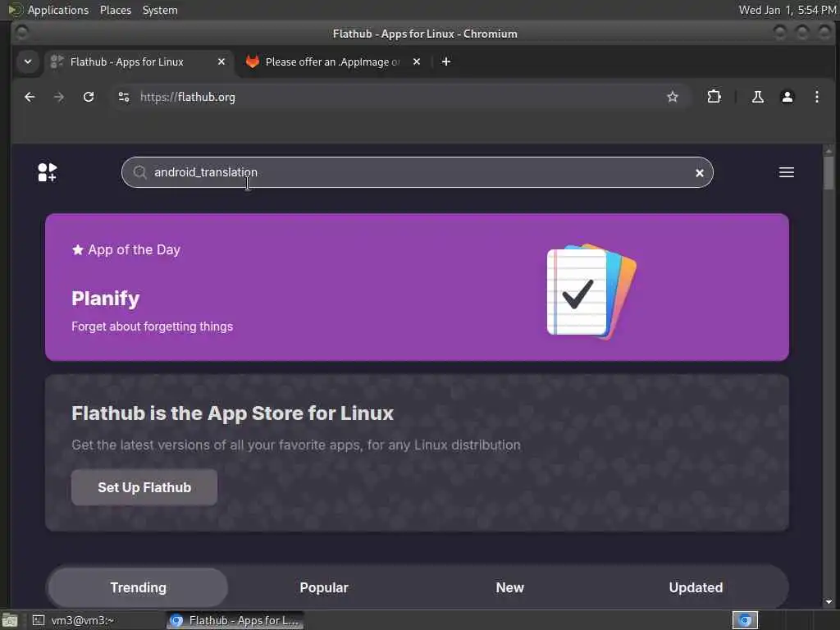
Task: Click the Set Up Flathub button
Action: pos(144,487)
